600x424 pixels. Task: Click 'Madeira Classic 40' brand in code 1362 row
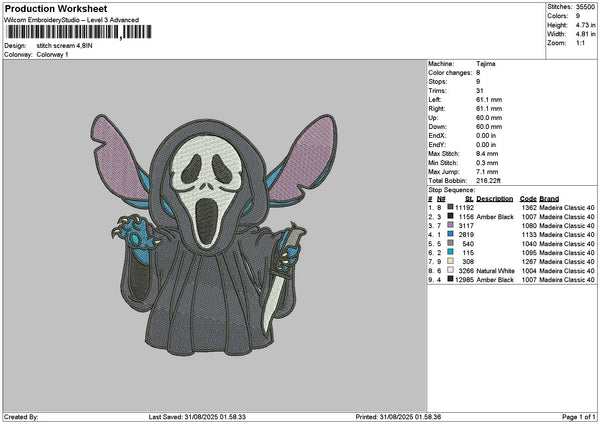[567, 208]
